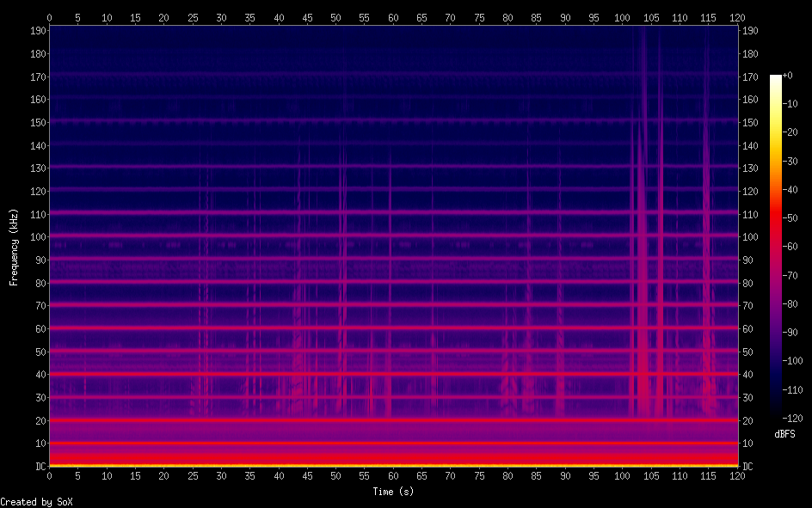Click the "Frequency (kHz)" axis label
812x508 pixels.
pyautogui.click(x=14, y=247)
